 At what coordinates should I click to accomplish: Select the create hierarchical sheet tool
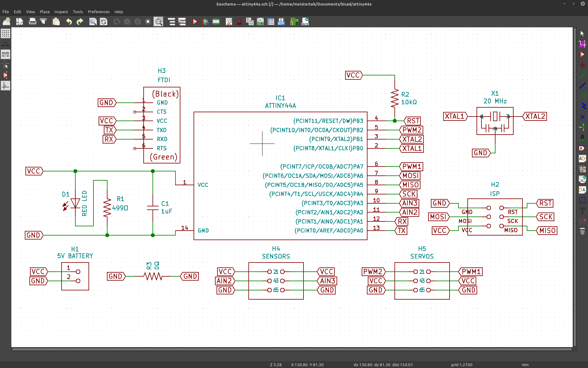(582, 169)
